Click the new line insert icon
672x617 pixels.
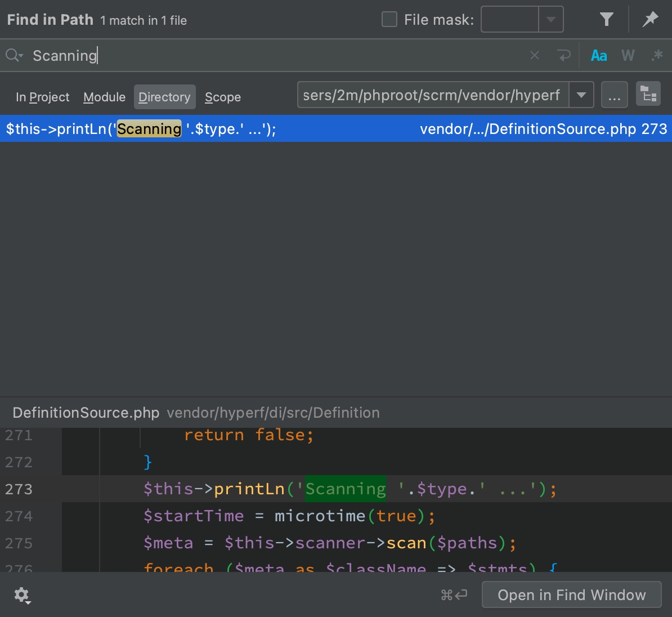pos(563,55)
